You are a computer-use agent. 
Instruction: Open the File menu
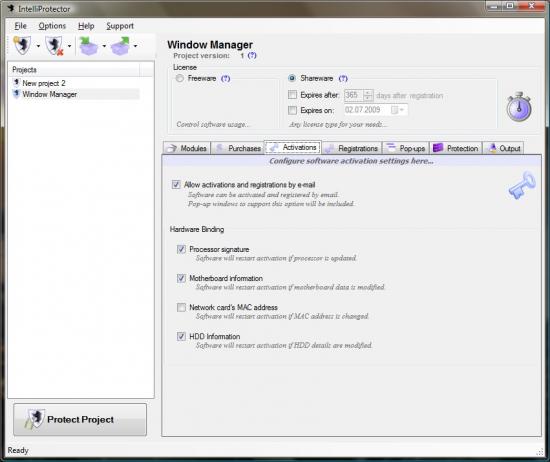coord(20,26)
